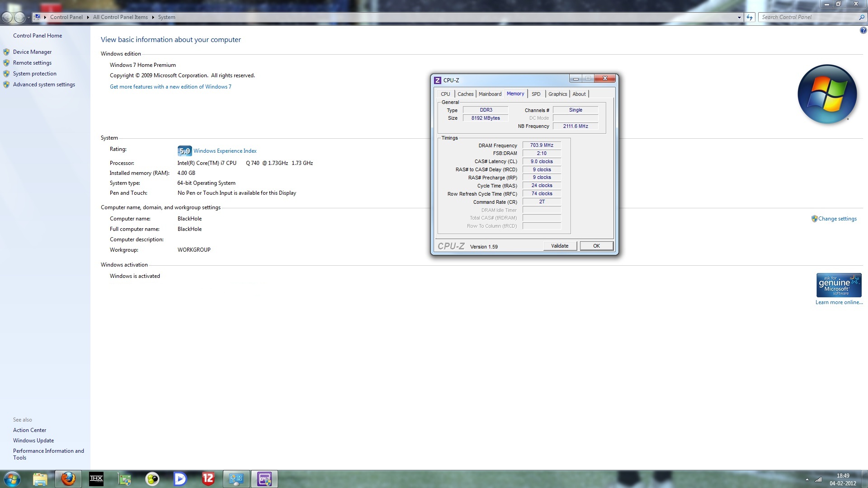Switch to the CPU tab in CPU-Z
The image size is (868, 488).
(445, 94)
